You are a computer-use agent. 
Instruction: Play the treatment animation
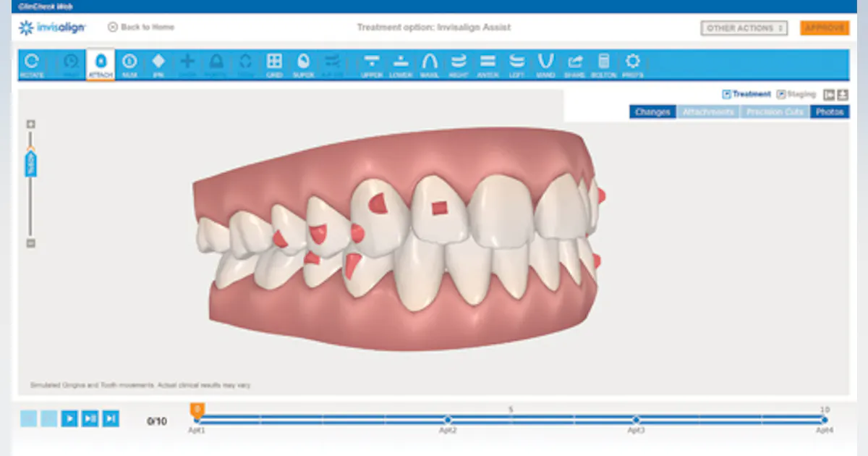(x=69, y=418)
